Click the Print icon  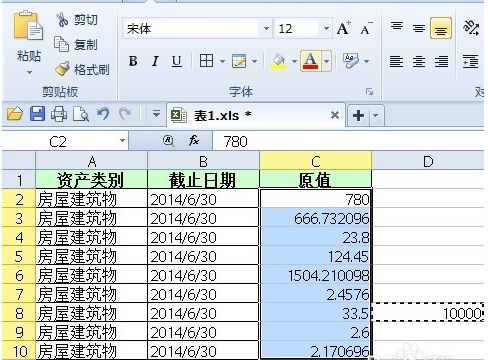(59, 114)
